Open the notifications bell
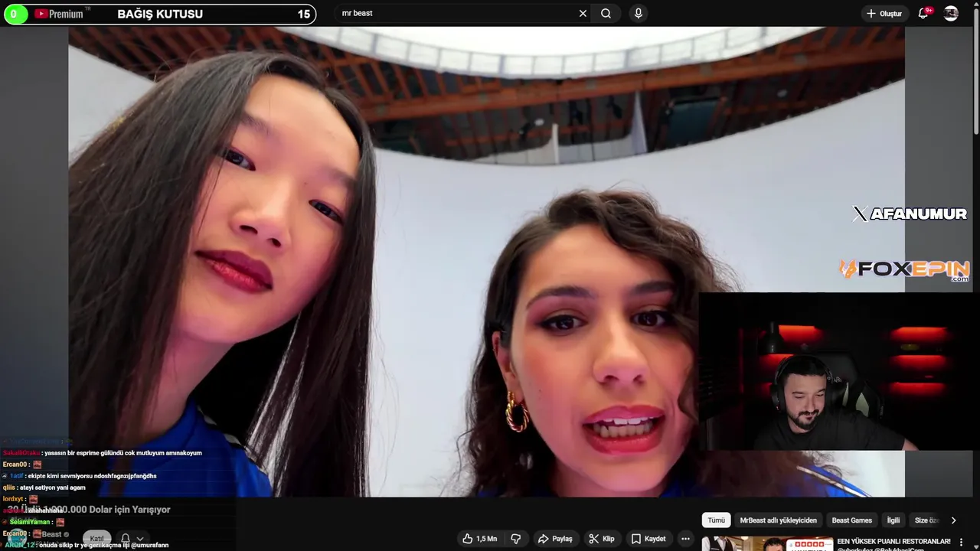 [924, 13]
